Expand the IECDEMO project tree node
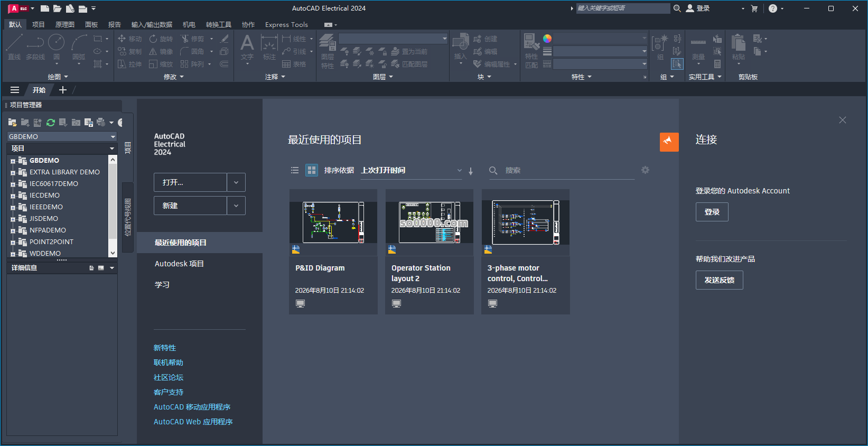This screenshot has width=868, height=446. pyautogui.click(x=13, y=196)
